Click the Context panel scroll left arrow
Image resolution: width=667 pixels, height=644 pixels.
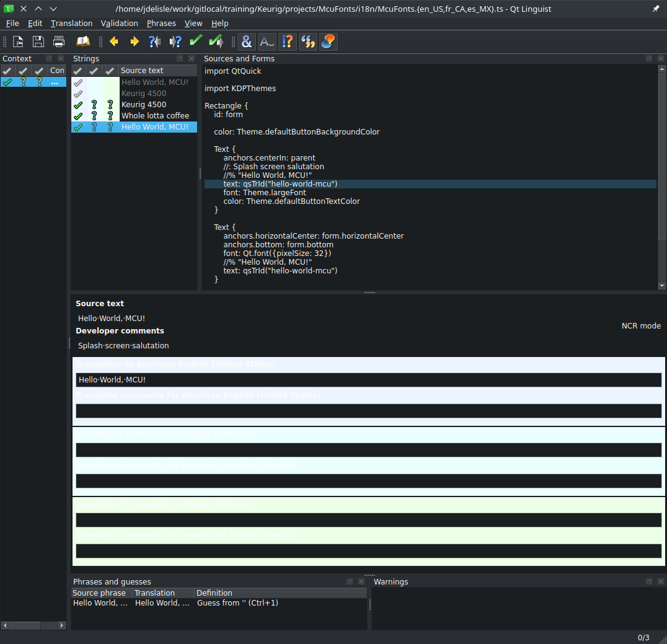click(x=5, y=625)
